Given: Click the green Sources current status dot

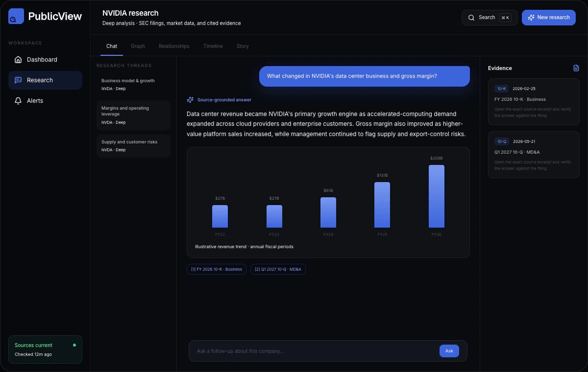Looking at the screenshot, I should coord(74,345).
